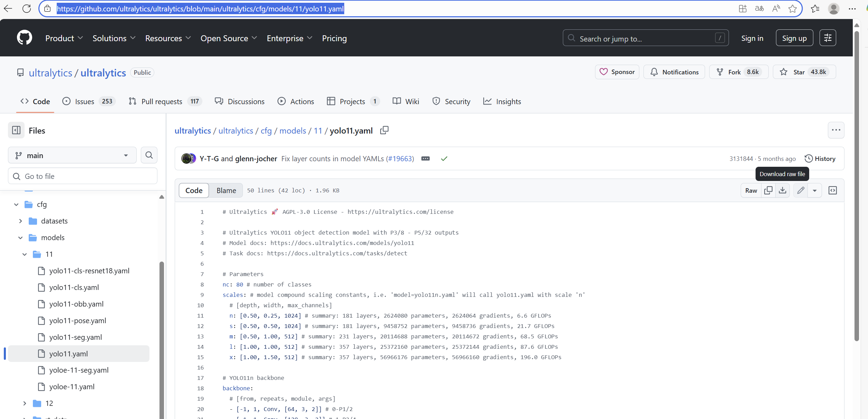Image resolution: width=868 pixels, height=419 pixels.
Task: Click the Sign up button
Action: [794, 38]
